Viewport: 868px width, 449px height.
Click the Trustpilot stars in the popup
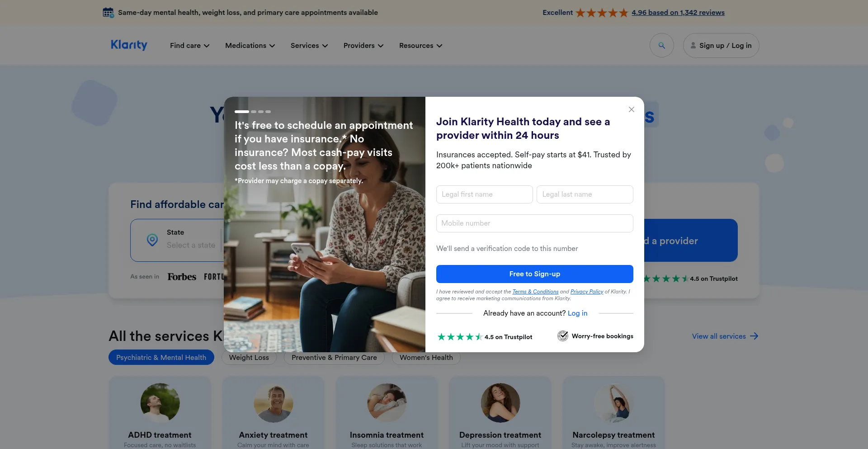pos(460,337)
